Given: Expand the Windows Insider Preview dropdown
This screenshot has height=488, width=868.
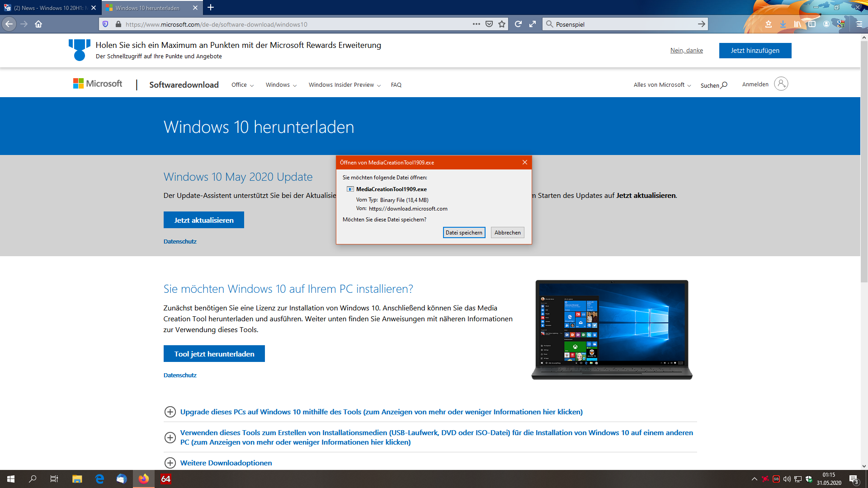Looking at the screenshot, I should pyautogui.click(x=344, y=85).
